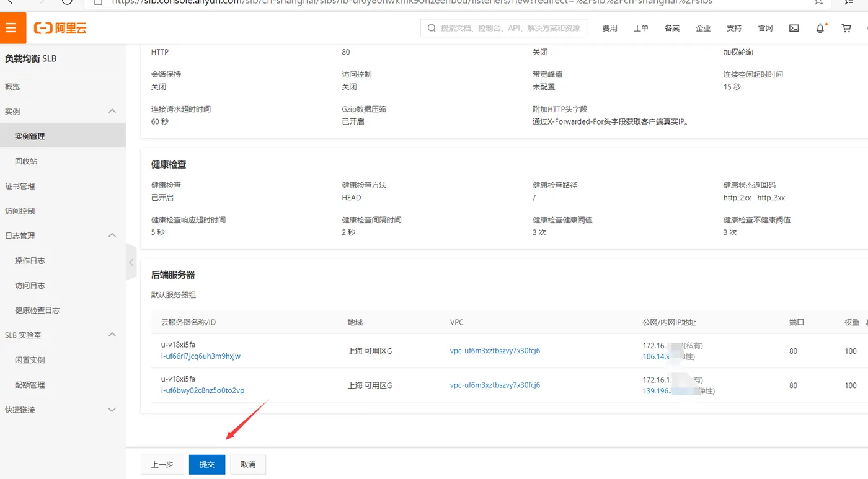Sort by the 权重 column arrow
Image resolution: width=868 pixels, height=479 pixels.
click(866, 323)
